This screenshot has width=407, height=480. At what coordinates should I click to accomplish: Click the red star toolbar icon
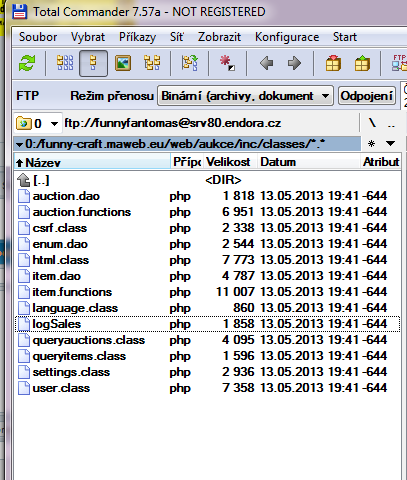click(x=227, y=63)
